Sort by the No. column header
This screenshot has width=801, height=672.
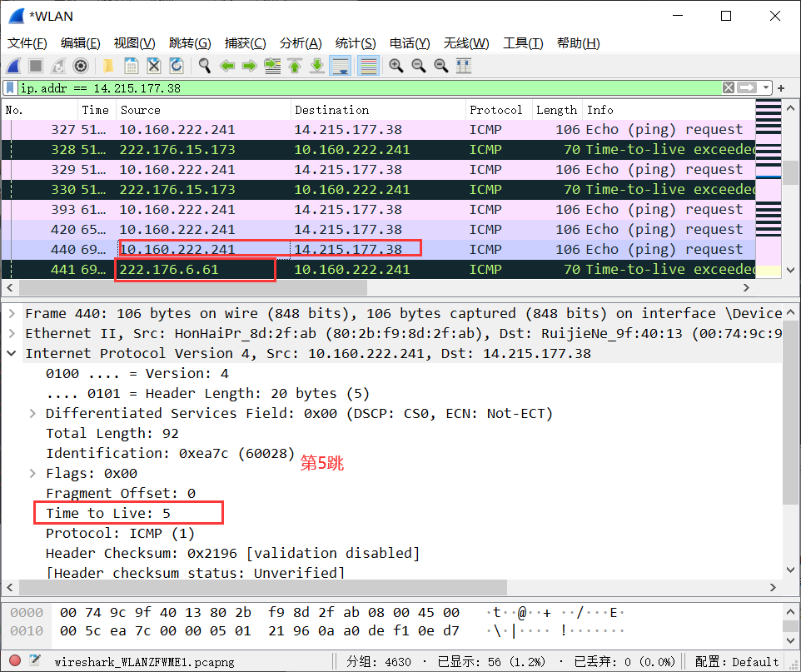tap(40, 110)
